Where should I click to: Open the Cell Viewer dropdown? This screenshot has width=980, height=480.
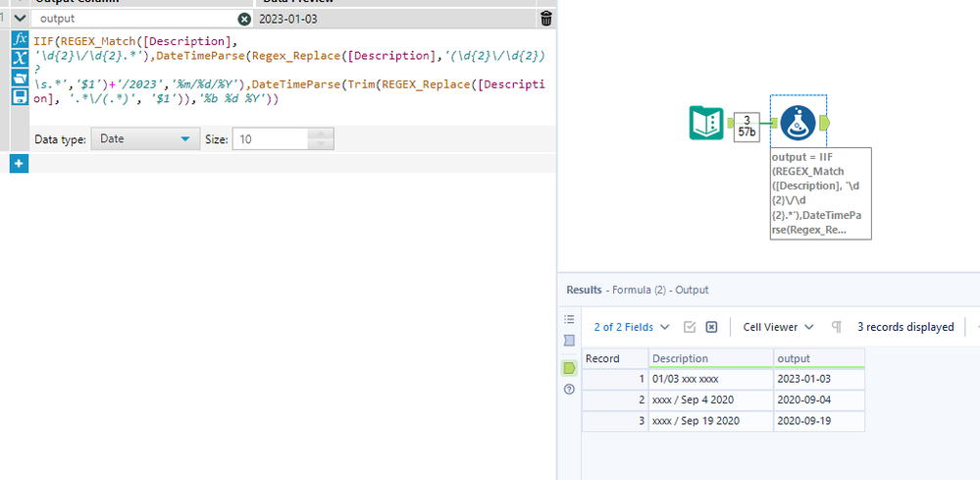click(778, 327)
